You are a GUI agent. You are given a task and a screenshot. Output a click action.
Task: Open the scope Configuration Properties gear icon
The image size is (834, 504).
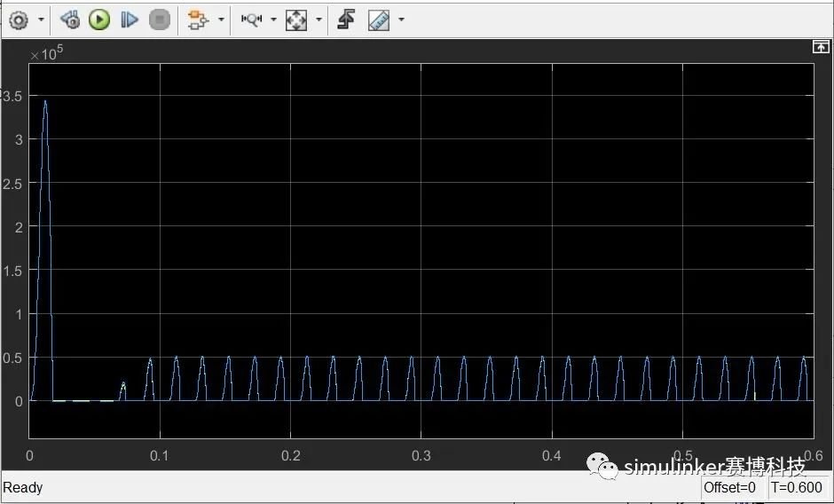pos(20,20)
